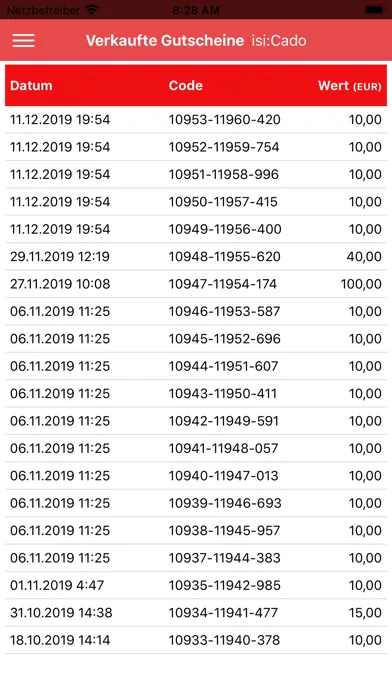Open voucher row 10934-11941-477
The image size is (392, 696).
click(196, 613)
